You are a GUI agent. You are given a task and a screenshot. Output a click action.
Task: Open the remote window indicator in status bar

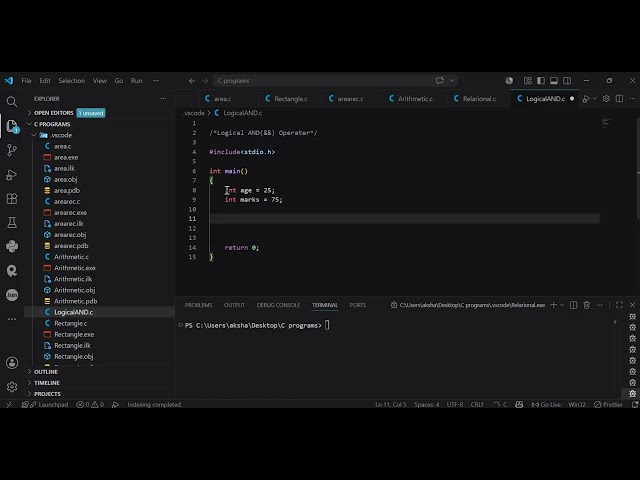click(x=9, y=404)
